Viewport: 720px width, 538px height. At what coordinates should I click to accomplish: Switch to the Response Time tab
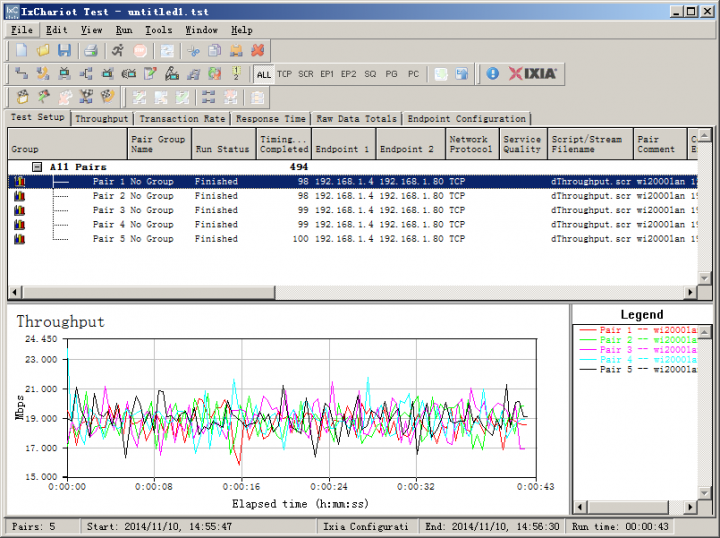pyautogui.click(x=271, y=118)
